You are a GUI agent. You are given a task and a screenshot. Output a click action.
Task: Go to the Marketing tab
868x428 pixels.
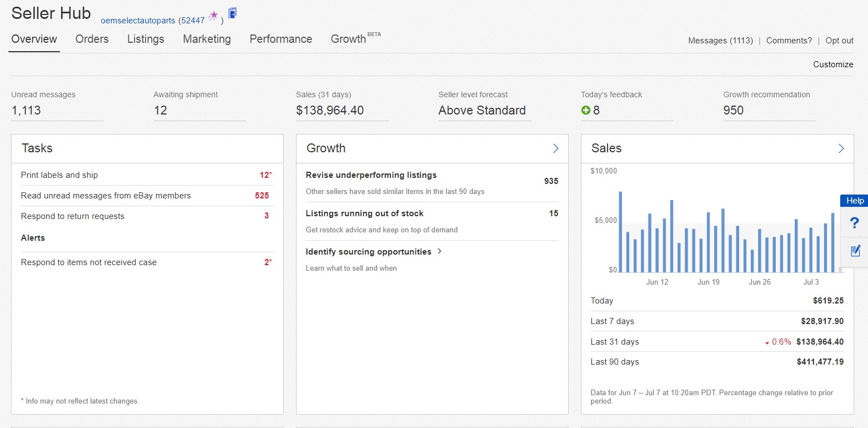pyautogui.click(x=207, y=39)
